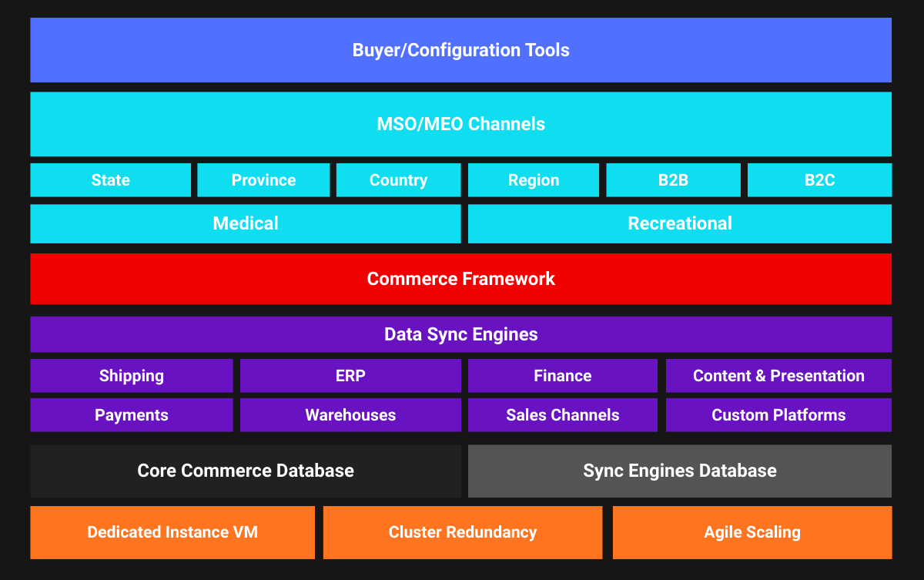924x580 pixels.
Task: Click the red Commerce Framework bar
Action: pyautogui.click(x=461, y=279)
